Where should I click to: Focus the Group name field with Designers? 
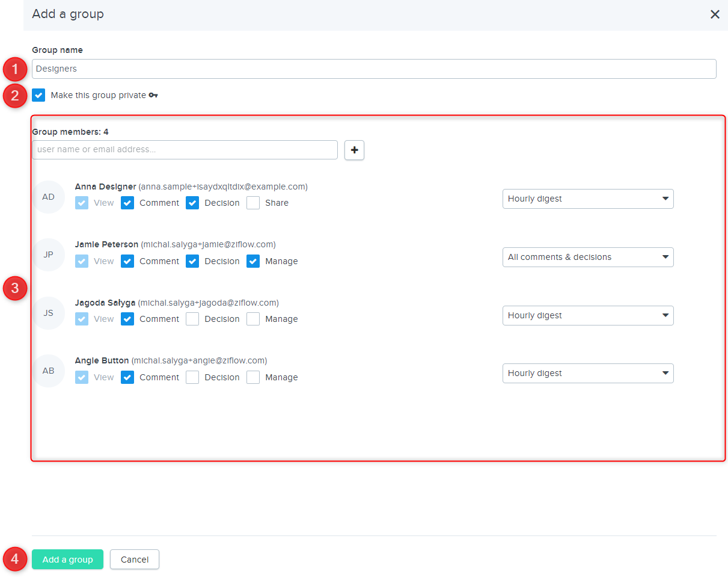click(x=374, y=69)
